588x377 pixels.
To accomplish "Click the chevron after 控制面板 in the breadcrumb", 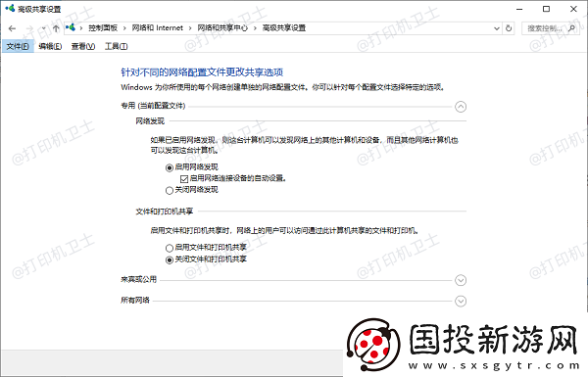I will pyautogui.click(x=124, y=28).
